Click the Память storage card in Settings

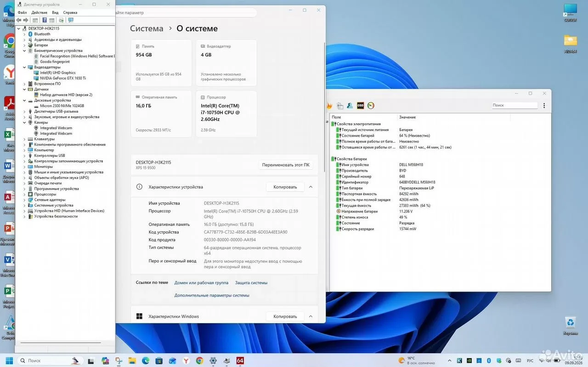(161, 63)
